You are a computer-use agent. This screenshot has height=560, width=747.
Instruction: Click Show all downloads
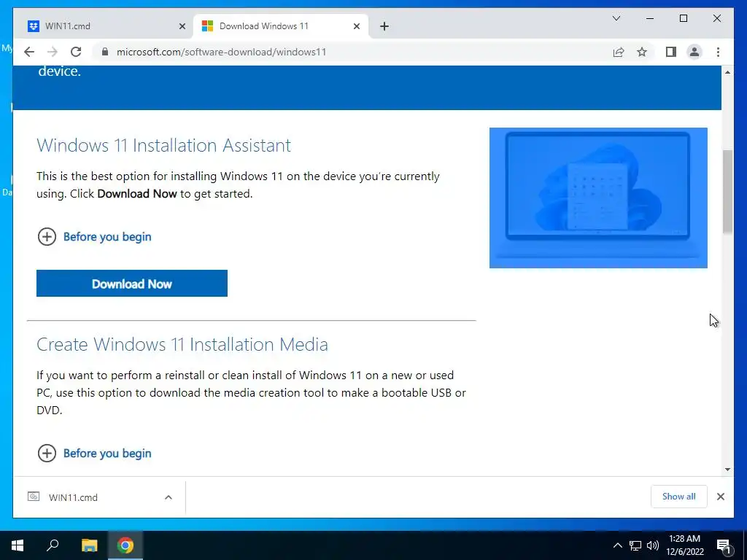tap(679, 496)
